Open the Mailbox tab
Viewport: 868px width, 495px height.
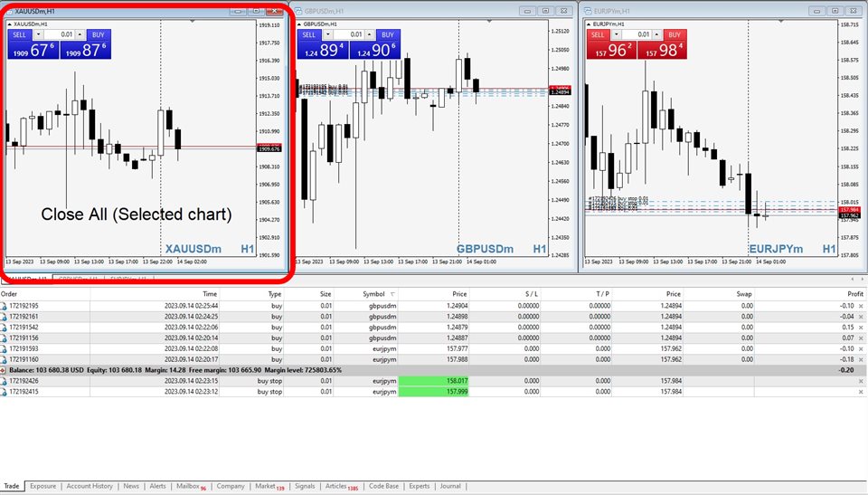coord(191,486)
